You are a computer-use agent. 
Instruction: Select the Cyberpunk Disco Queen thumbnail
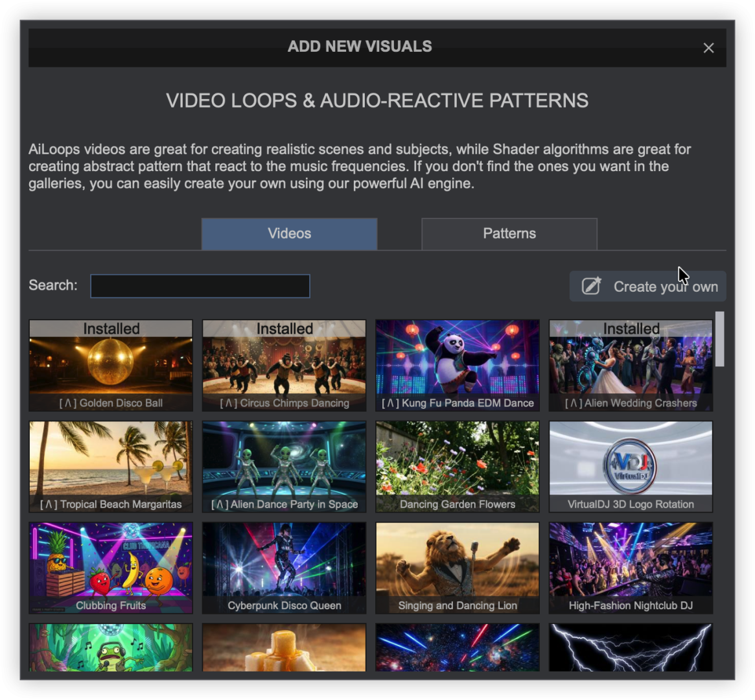coord(284,568)
